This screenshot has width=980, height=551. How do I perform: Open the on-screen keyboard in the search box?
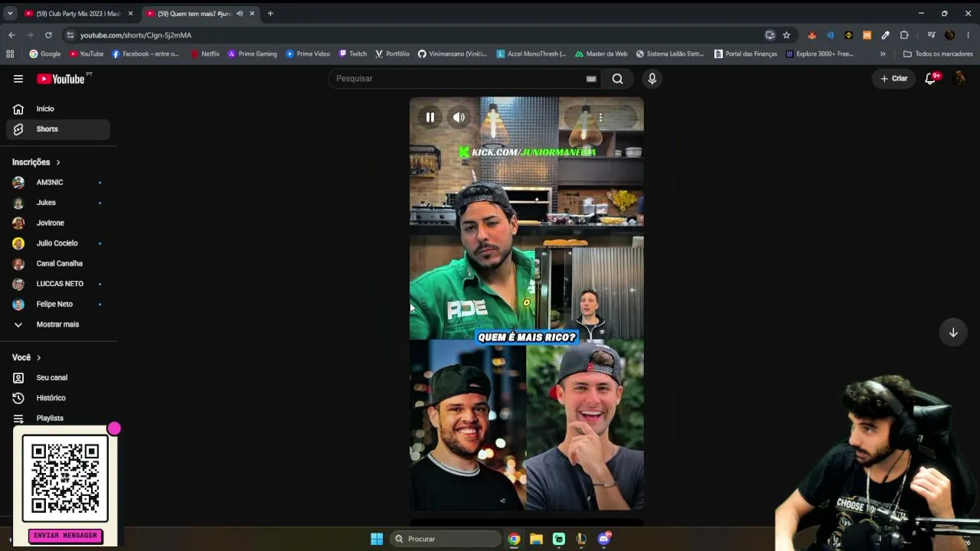pos(591,79)
